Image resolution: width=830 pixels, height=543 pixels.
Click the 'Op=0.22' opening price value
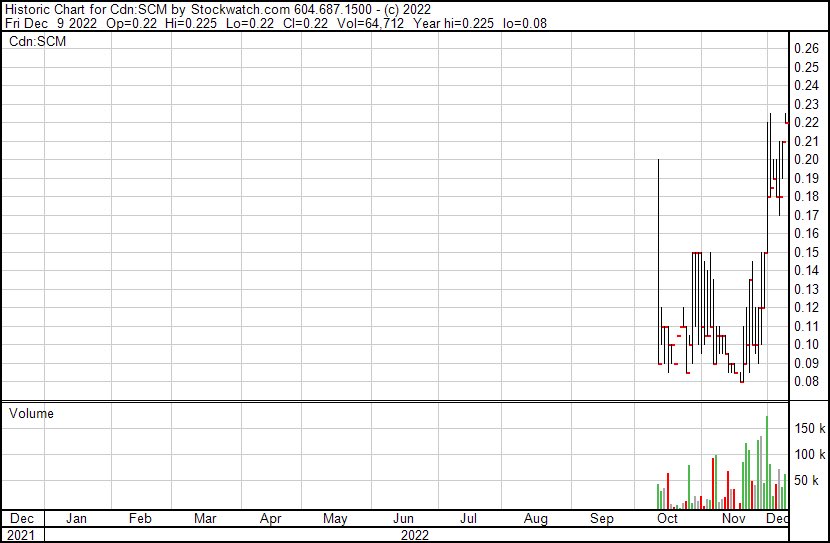131,23
